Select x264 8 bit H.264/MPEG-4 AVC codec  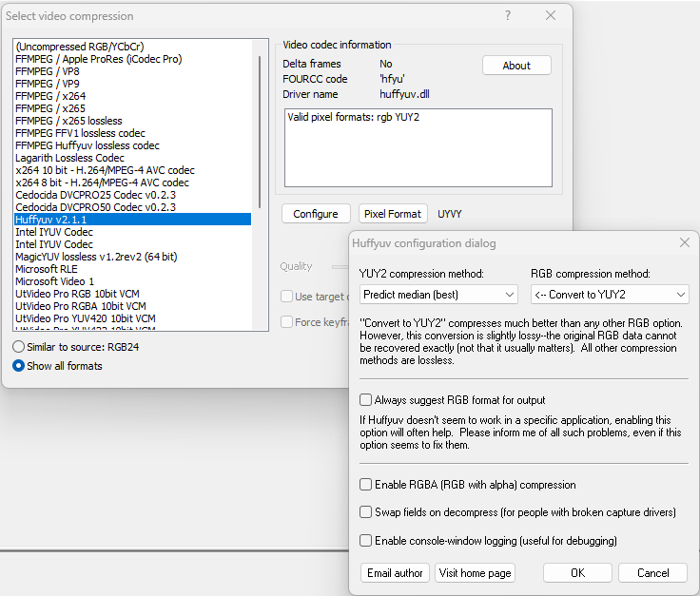(132, 183)
